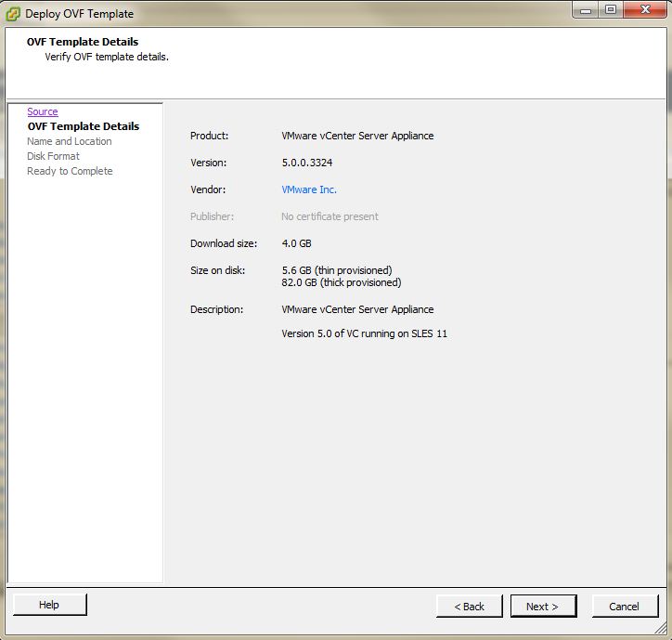Image resolution: width=672 pixels, height=640 pixels.
Task: Click the Back button
Action: coord(470,607)
